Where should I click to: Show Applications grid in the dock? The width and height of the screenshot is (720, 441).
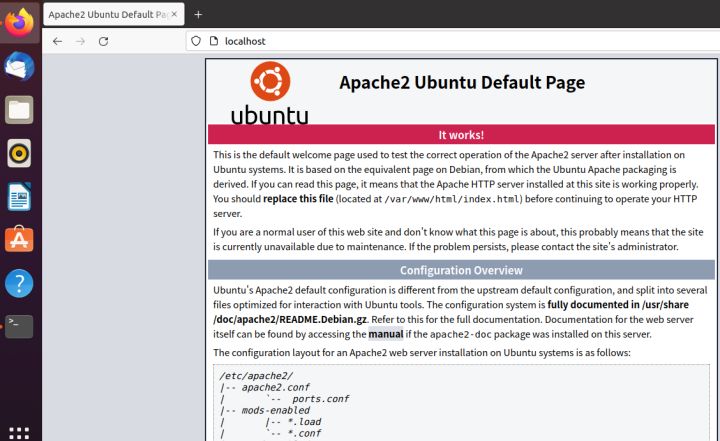19,433
